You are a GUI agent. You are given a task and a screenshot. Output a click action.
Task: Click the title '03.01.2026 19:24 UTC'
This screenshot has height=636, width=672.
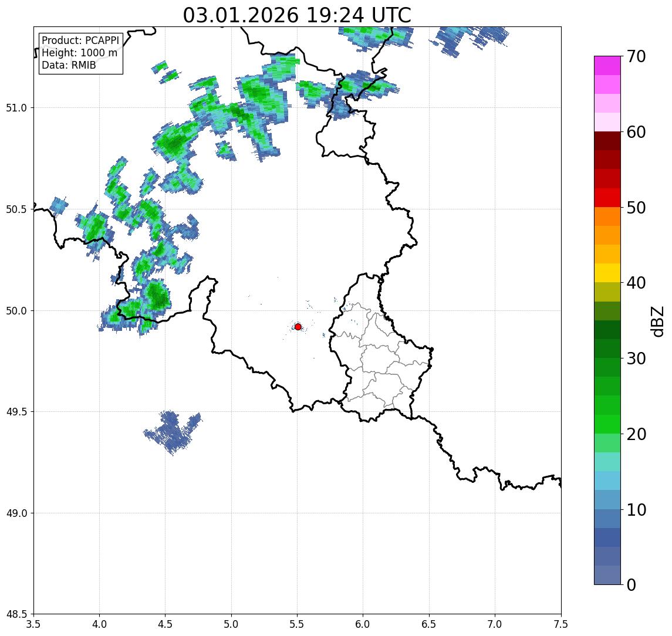(x=297, y=15)
